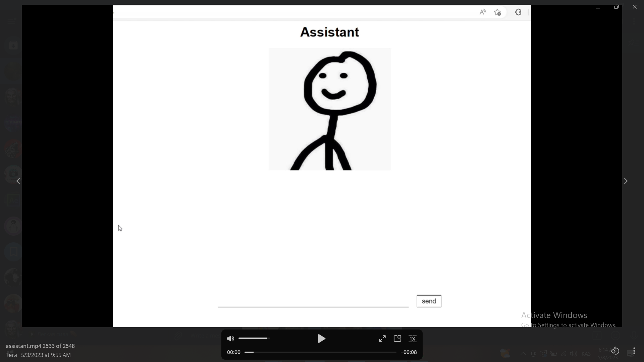This screenshot has height=362, width=644.
Task: Enter fullscreen mode with the expand icon
Action: pos(382,339)
